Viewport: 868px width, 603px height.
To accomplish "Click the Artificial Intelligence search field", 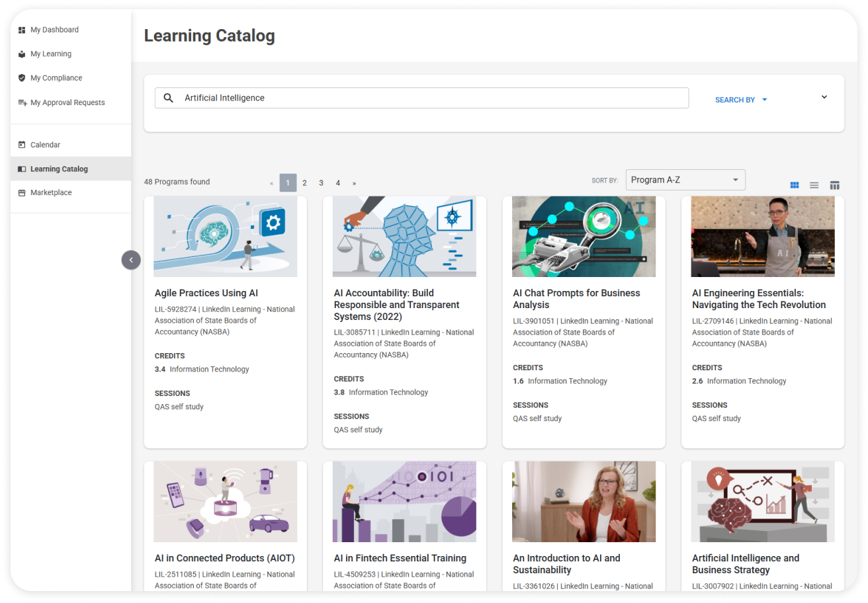I will tap(421, 98).
